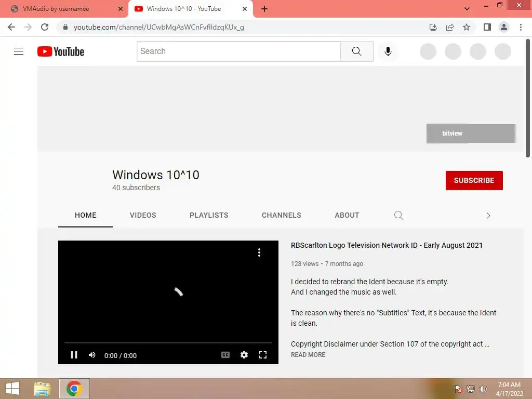Image resolution: width=532 pixels, height=399 pixels.
Task: Show more channel tabs with right chevron
Action: [488, 216]
